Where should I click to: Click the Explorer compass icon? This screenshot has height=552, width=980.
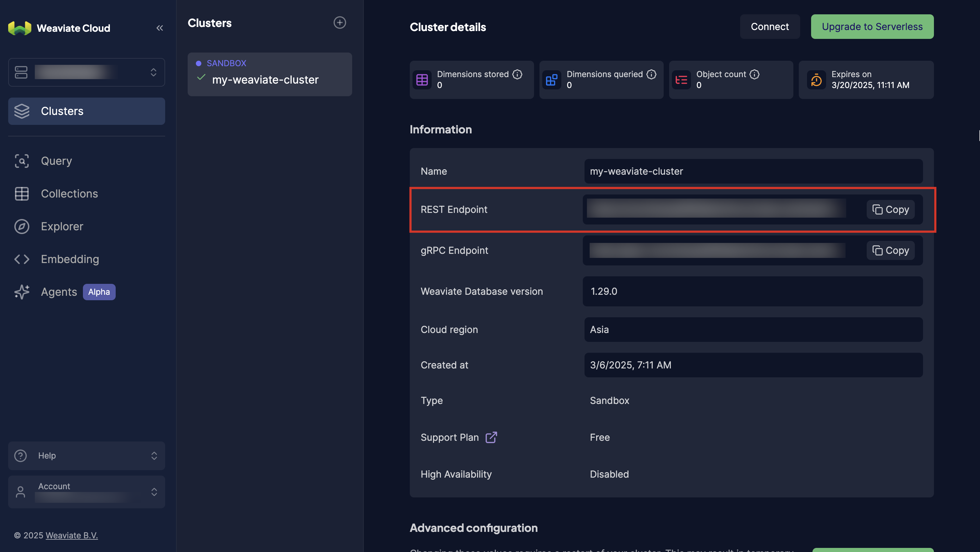click(22, 226)
